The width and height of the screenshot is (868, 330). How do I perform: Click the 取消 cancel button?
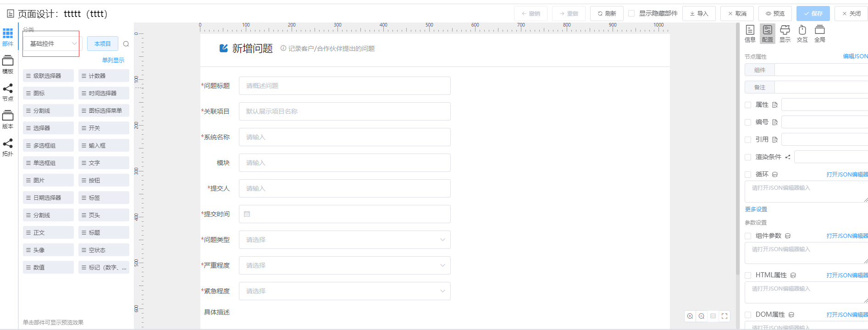coord(737,14)
